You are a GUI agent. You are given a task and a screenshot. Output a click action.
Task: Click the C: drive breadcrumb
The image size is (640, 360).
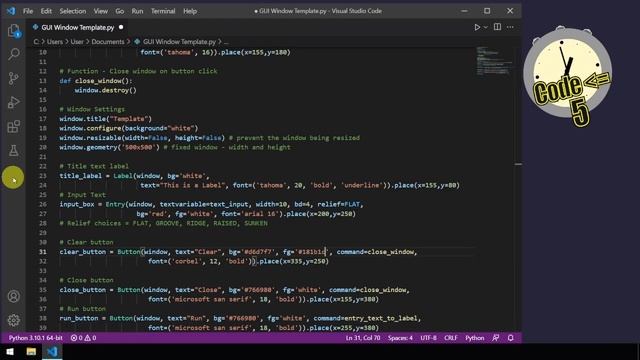click(x=36, y=42)
